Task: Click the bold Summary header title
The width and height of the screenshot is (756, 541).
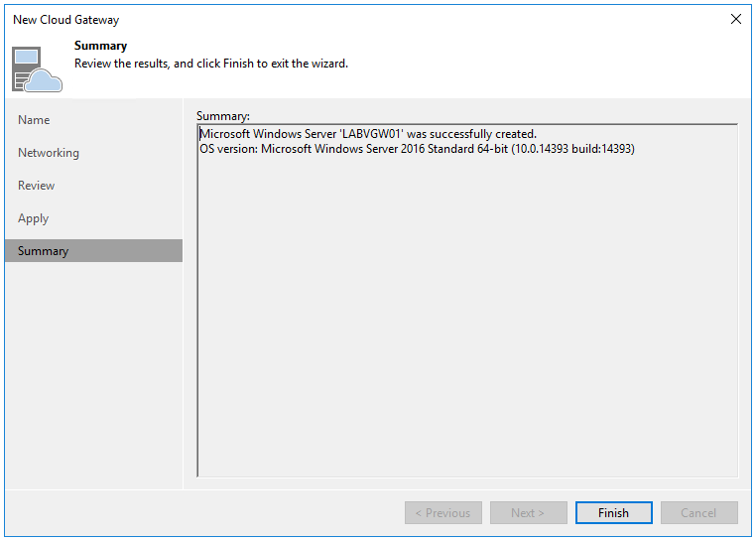Action: (x=100, y=46)
